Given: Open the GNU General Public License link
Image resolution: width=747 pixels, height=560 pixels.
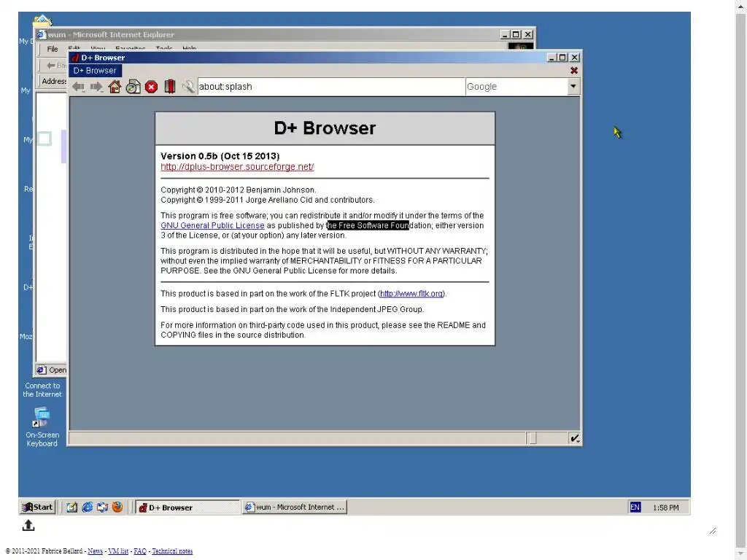Looking at the screenshot, I should [212, 225].
